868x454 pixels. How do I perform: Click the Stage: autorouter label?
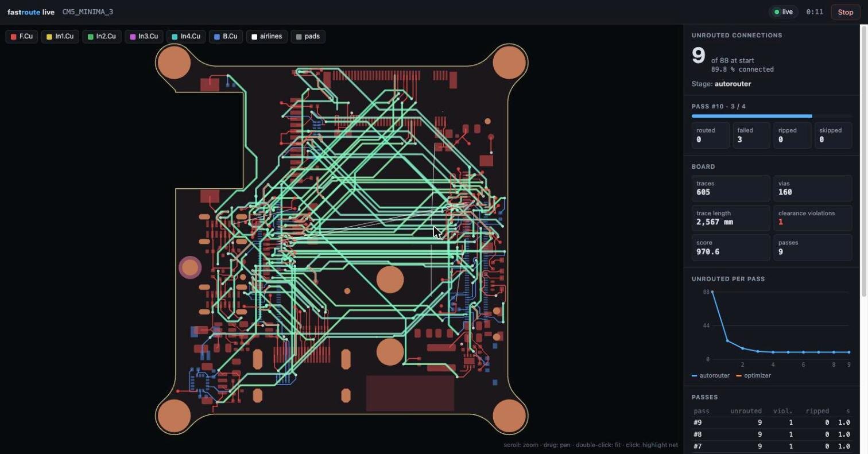point(721,84)
